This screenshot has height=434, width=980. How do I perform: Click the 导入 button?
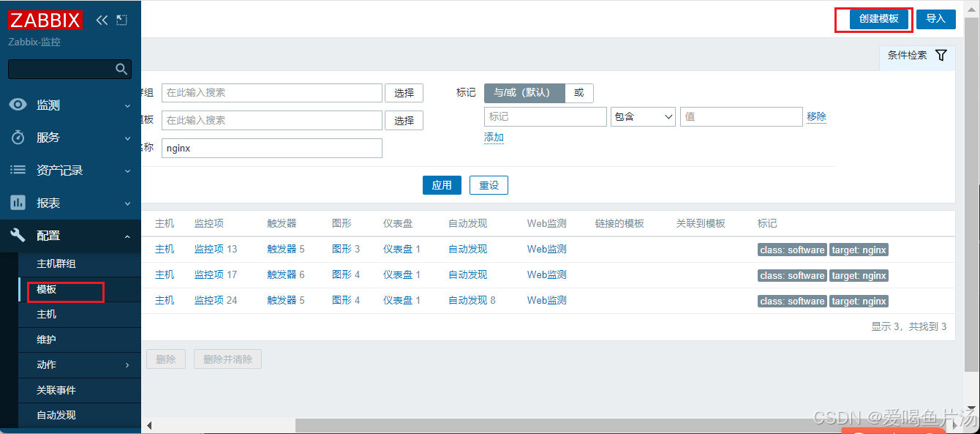935,19
